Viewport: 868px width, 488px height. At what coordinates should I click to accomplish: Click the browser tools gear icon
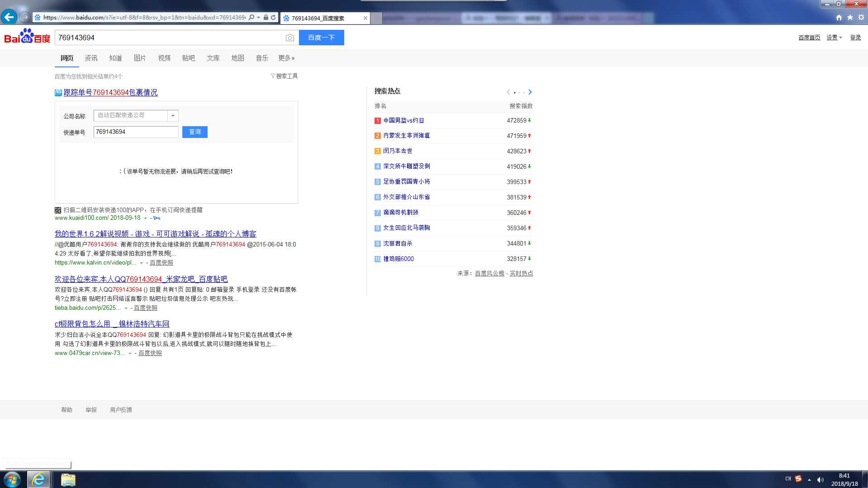[x=861, y=18]
